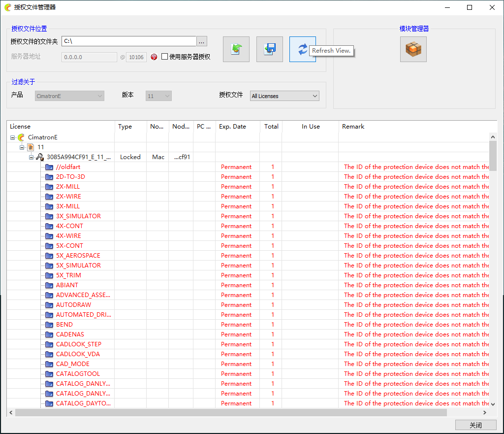The width and height of the screenshot is (504, 434).
Task: Select the CATALOGTOOL license row
Action: pyautogui.click(x=248, y=374)
